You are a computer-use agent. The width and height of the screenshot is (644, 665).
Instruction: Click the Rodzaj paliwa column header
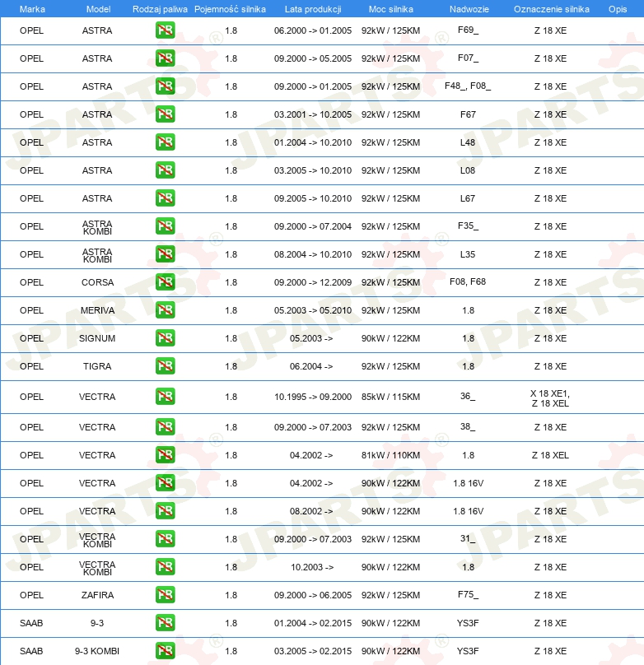tap(160, 9)
